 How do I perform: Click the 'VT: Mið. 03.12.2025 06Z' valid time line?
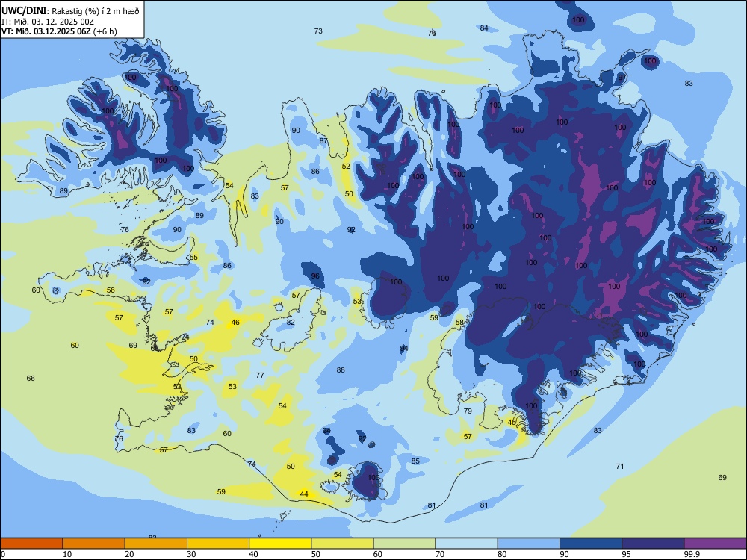click(x=47, y=31)
